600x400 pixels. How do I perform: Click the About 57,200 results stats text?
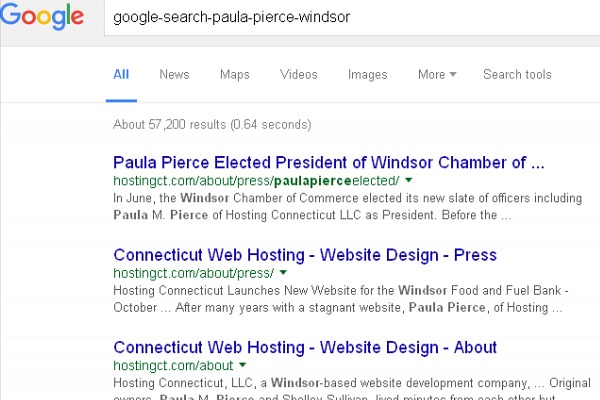(212, 125)
